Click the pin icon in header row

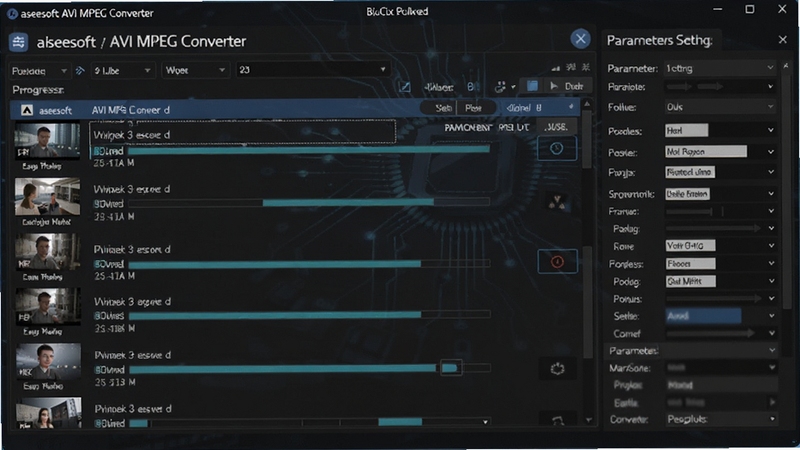point(570,107)
